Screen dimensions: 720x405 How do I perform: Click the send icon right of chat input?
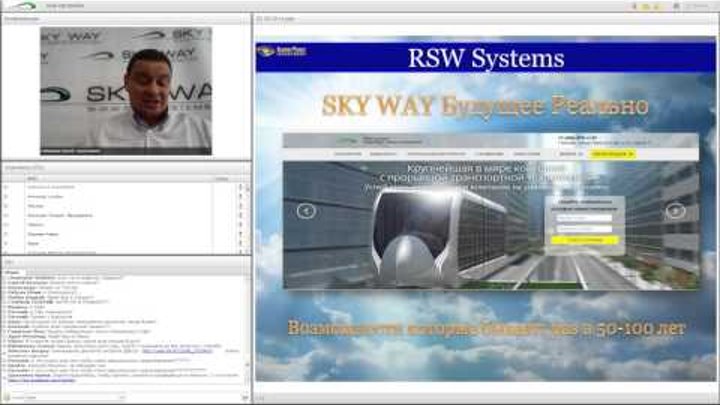click(242, 397)
